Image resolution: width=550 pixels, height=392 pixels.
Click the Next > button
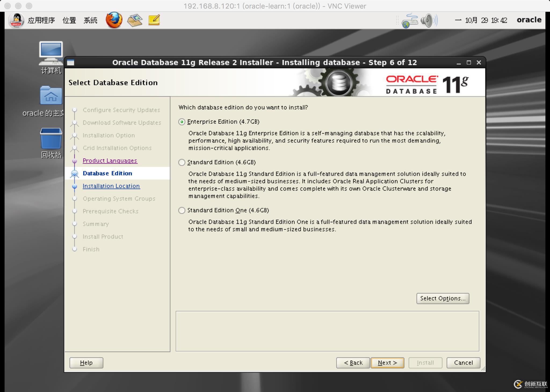coord(387,363)
